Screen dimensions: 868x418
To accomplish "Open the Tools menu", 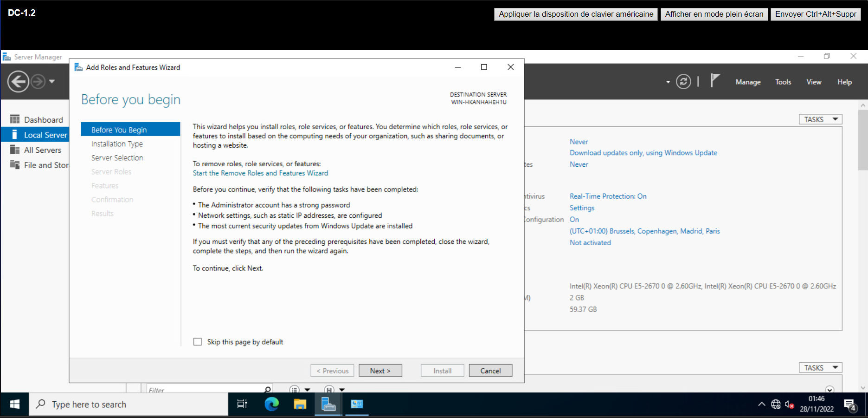I will pos(783,82).
